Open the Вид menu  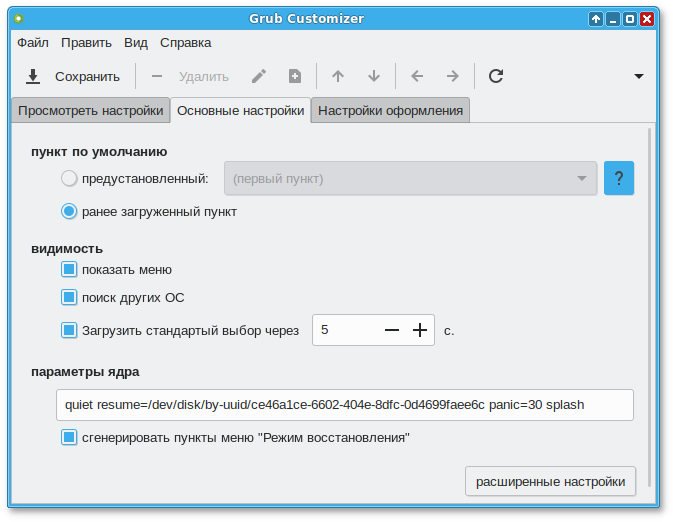click(x=136, y=42)
